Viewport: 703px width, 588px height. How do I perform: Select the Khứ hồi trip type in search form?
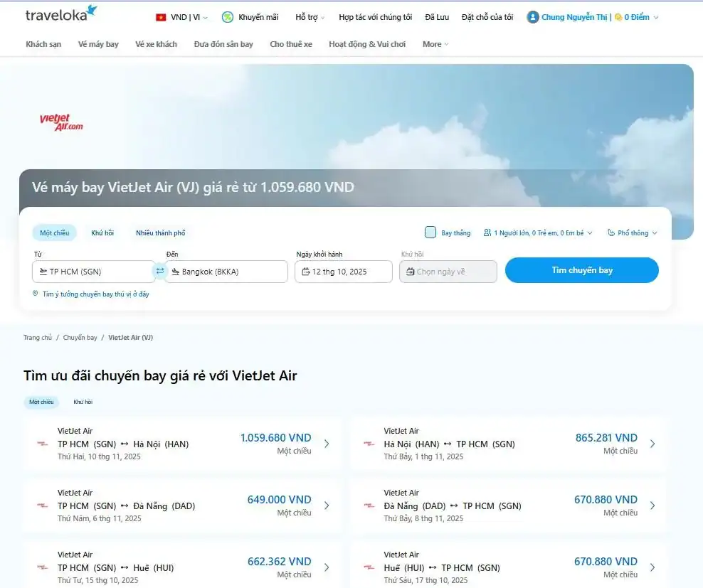[102, 233]
